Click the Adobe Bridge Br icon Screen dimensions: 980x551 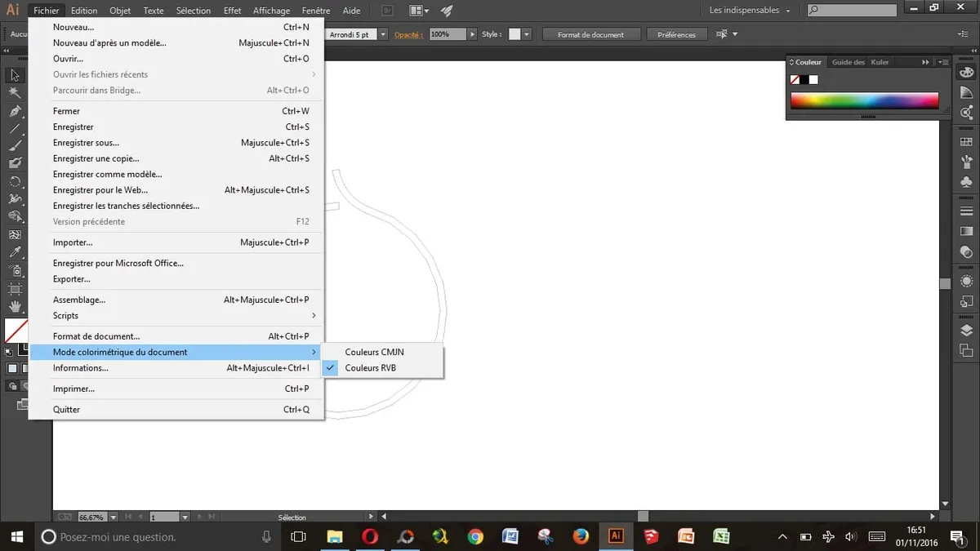388,11
